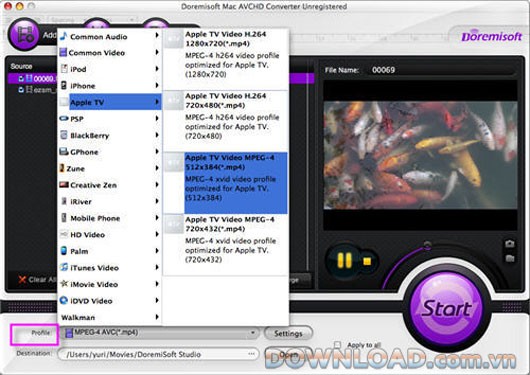530x375 pixels.
Task: Choose Apple TV Video MPEG-4 720x432 profile
Action: point(225,245)
